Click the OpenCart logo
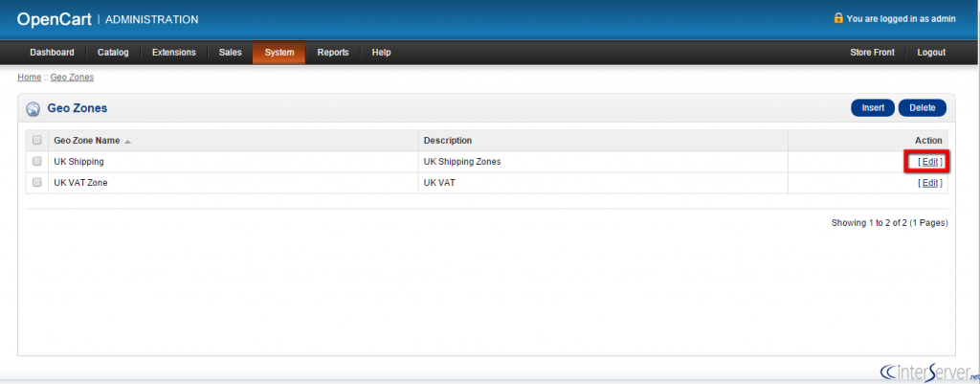 [x=55, y=19]
